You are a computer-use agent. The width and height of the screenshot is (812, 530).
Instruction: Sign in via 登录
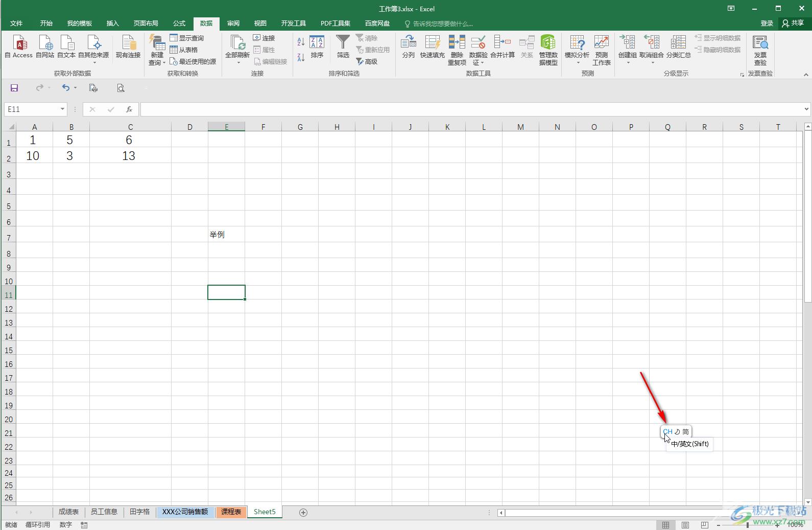pos(767,24)
